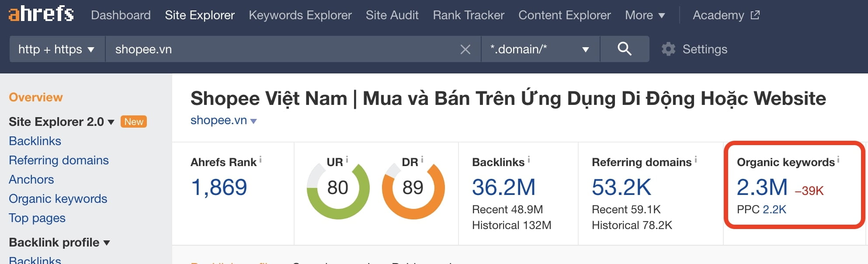This screenshot has height=264, width=868.
Task: Click Historical 78.2K text
Action: click(x=632, y=225)
